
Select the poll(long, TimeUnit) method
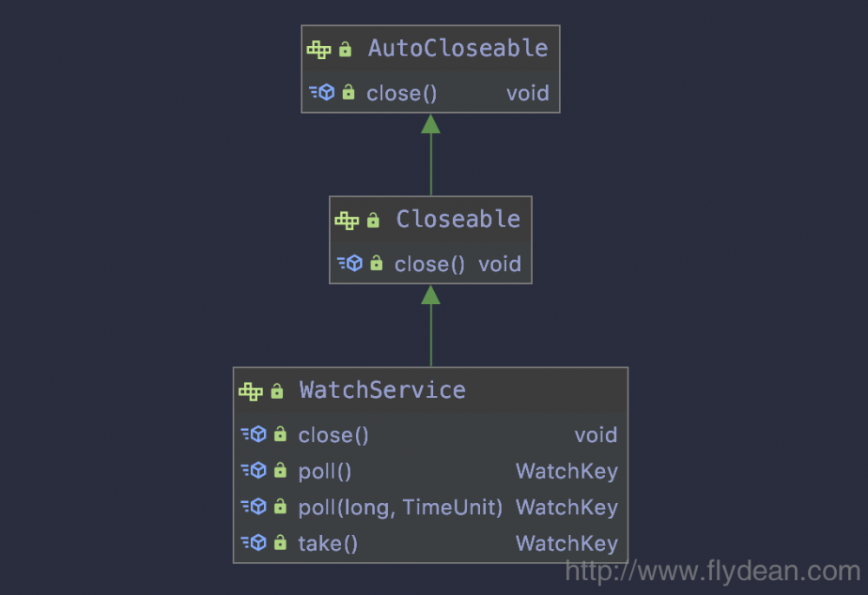click(400, 507)
